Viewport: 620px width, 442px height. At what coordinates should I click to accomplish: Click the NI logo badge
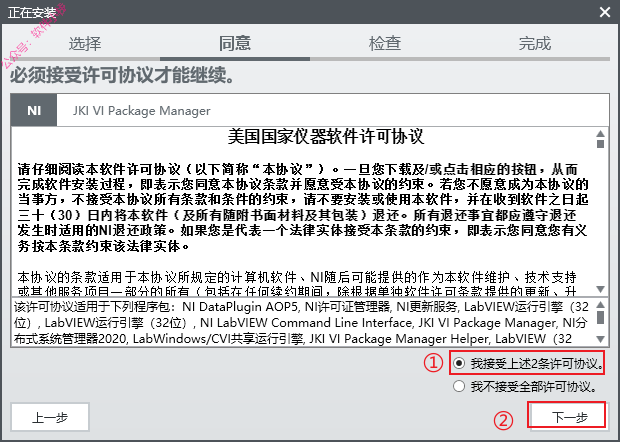(34, 110)
